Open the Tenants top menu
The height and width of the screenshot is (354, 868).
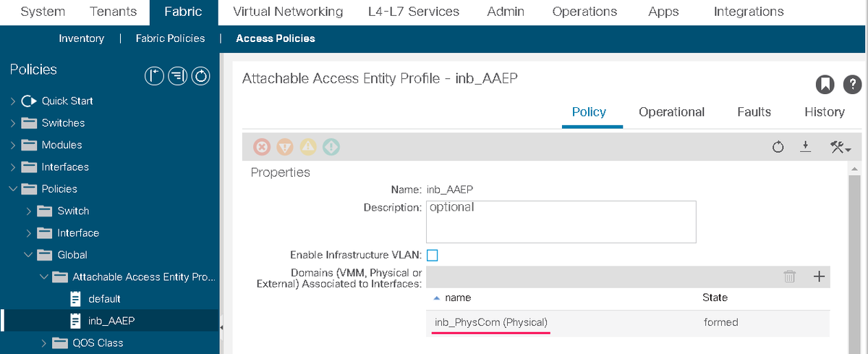[x=113, y=12]
